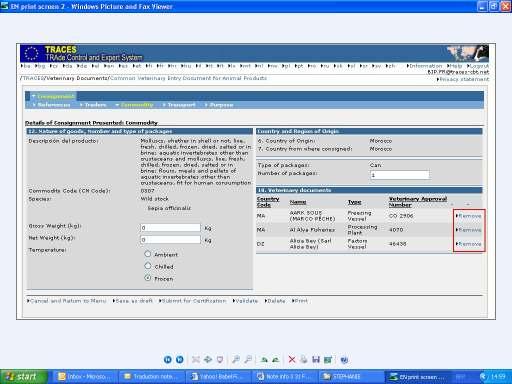This screenshot has width=512, height=384.
Task: Select the Ambient temperature radio button
Action: (x=148, y=254)
